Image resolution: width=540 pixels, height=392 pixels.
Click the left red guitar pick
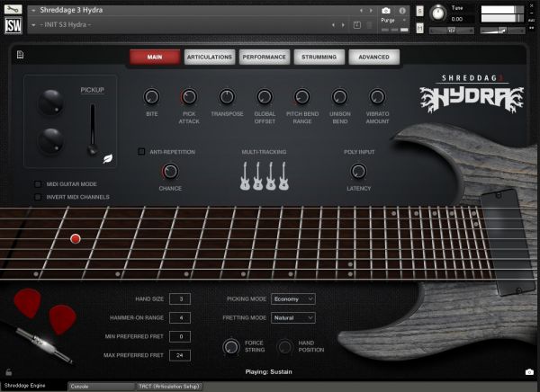tap(28, 303)
